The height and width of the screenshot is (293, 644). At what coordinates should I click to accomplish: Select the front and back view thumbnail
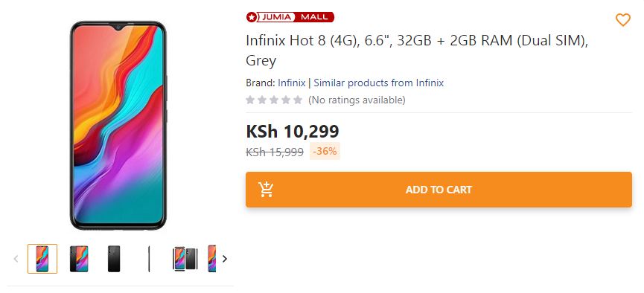78,259
